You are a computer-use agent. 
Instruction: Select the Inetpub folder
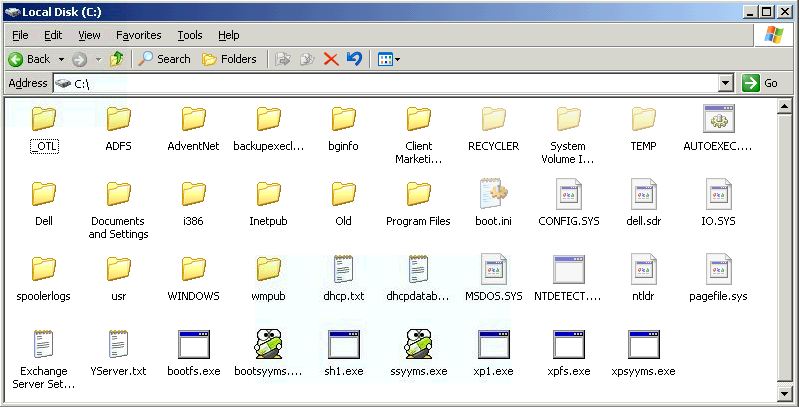[269, 204]
